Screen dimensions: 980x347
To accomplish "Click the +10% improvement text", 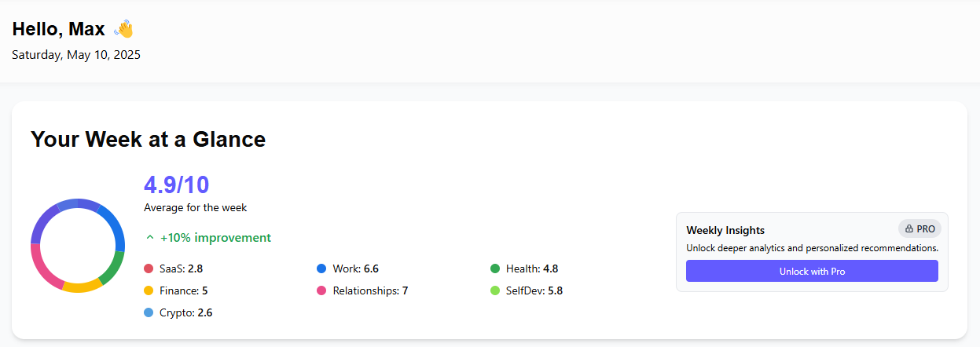I will click(x=215, y=238).
